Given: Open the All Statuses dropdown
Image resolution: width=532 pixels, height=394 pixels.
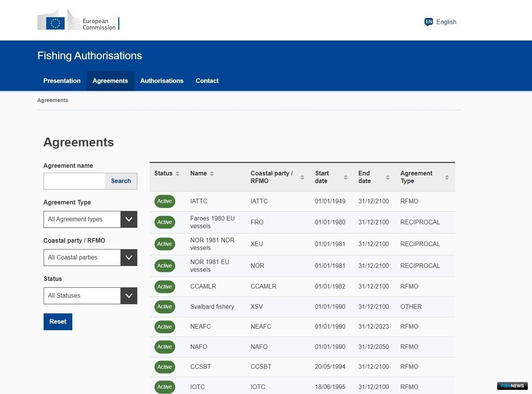Looking at the screenshot, I should [90, 296].
